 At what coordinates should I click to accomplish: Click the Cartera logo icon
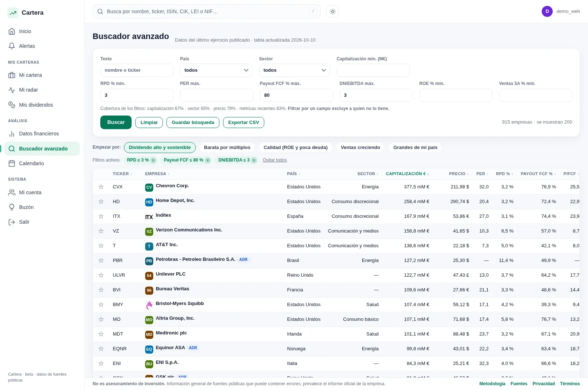pyautogui.click(x=13, y=13)
